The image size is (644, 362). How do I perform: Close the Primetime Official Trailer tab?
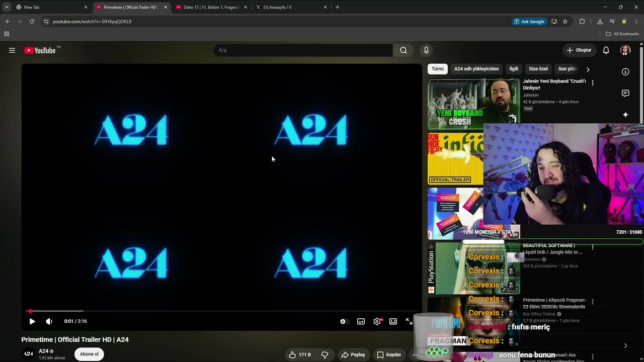click(x=166, y=7)
